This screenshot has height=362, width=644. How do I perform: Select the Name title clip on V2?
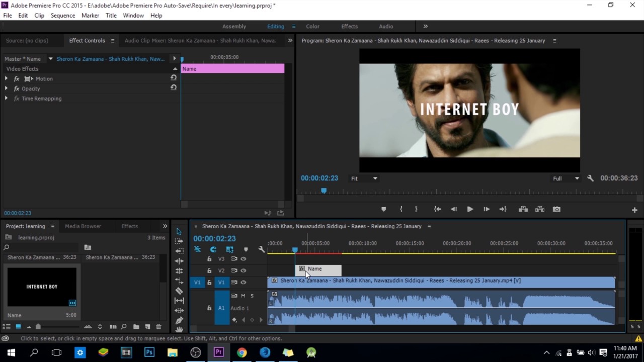click(x=318, y=270)
